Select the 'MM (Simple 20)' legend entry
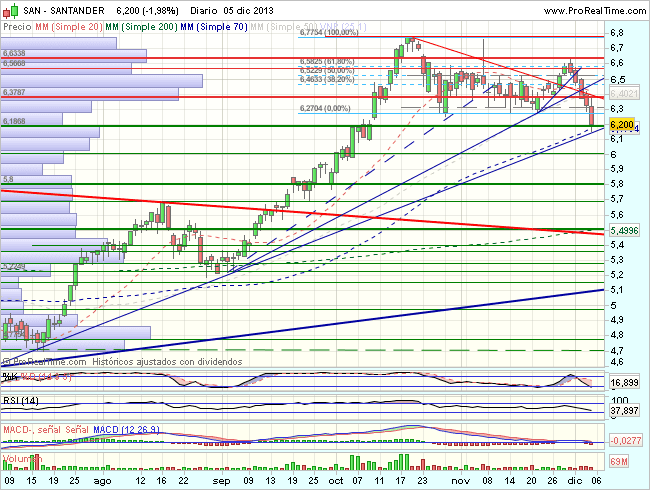 coord(69,27)
